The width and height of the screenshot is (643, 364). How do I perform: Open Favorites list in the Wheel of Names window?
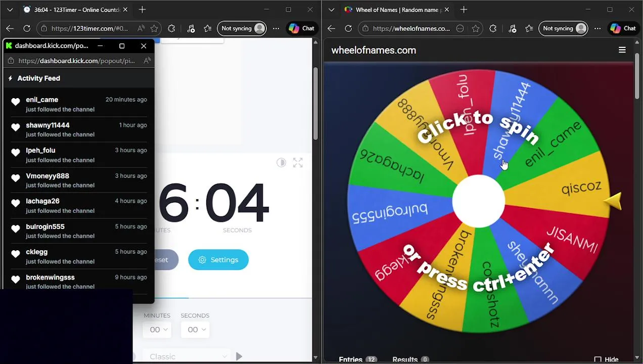coord(529,28)
